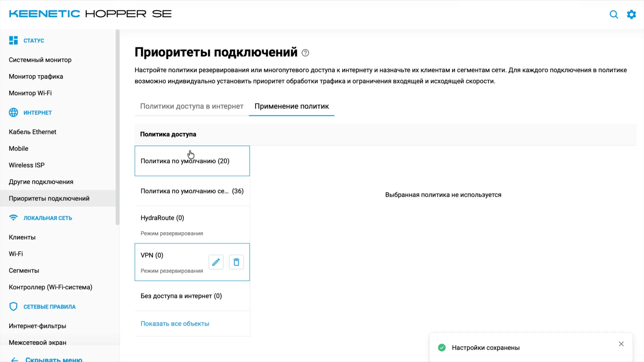Click the Сетевые правила shield icon
Image resolution: width=644 pixels, height=362 pixels.
coord(13,306)
